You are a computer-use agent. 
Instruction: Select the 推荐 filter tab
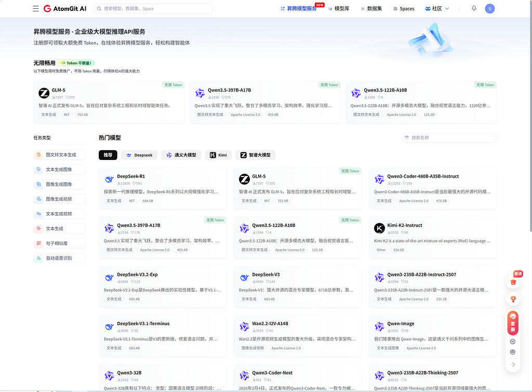[108, 155]
